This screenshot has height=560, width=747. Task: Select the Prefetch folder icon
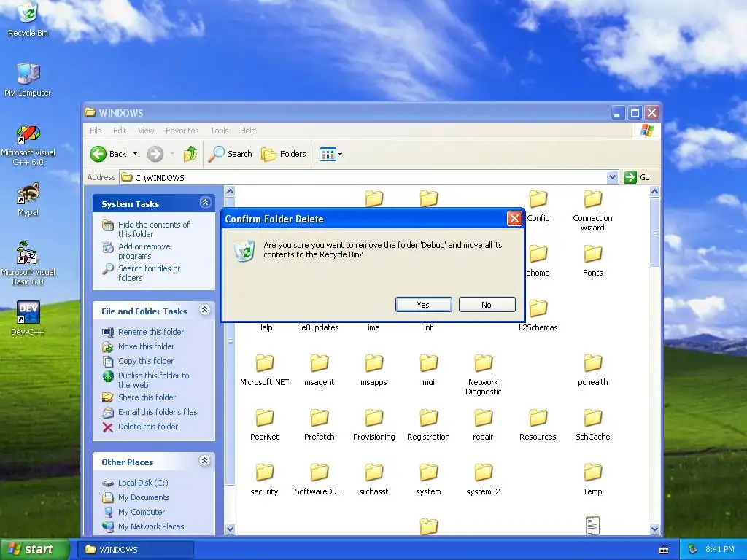320,418
